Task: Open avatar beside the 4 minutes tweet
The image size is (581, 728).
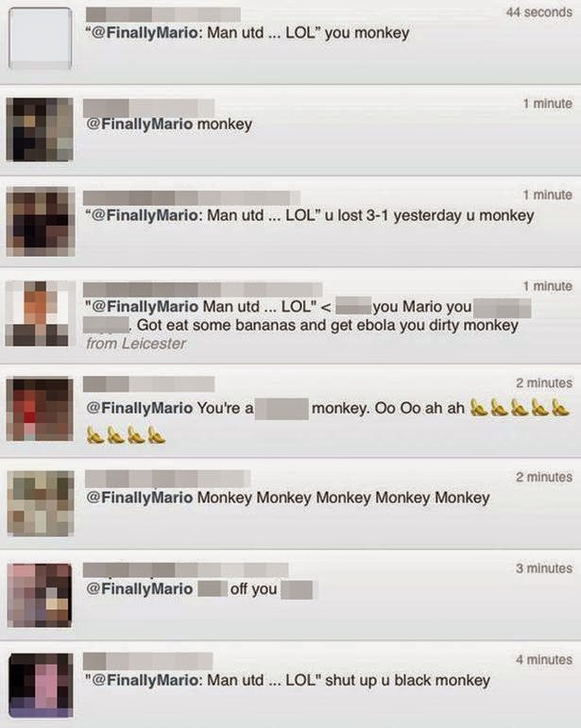Action: [x=41, y=686]
